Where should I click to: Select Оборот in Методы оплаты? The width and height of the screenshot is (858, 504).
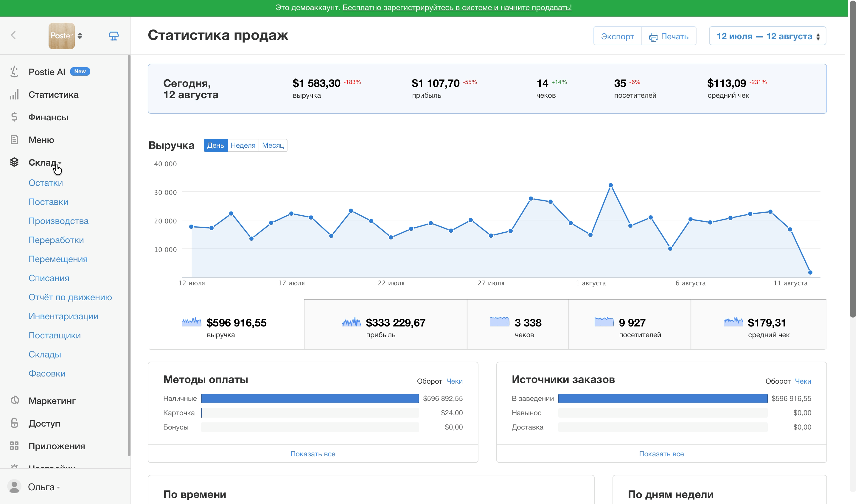(430, 381)
